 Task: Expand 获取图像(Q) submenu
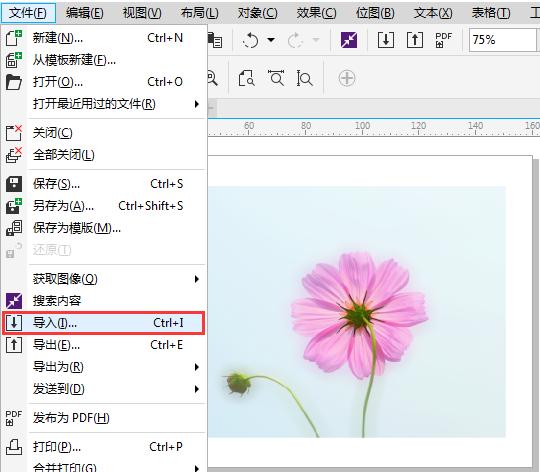[x=104, y=279]
